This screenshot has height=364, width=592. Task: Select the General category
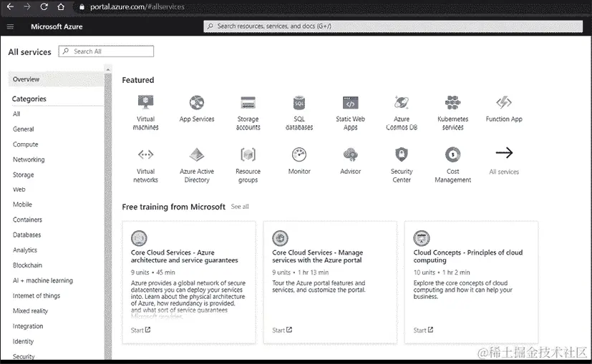(24, 129)
